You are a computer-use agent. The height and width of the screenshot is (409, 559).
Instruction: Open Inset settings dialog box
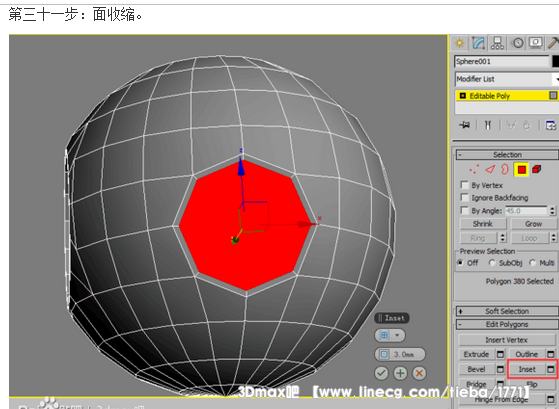pyautogui.click(x=550, y=369)
